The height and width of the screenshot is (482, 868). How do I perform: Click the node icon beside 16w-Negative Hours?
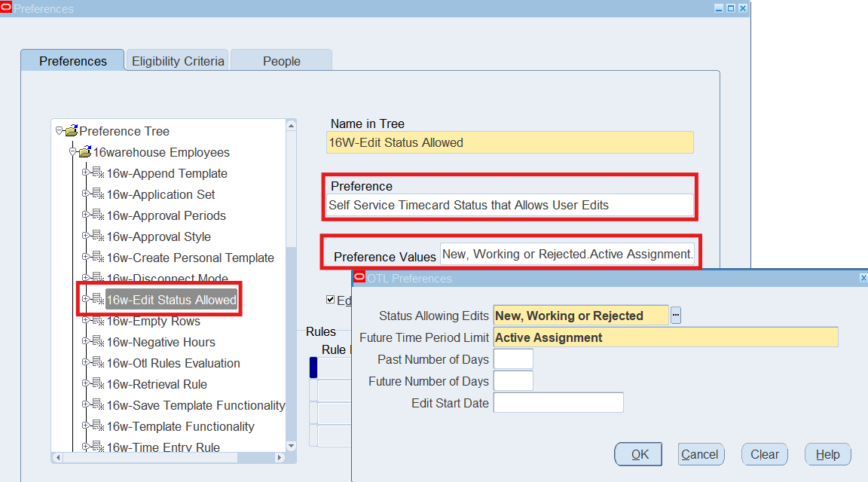pos(98,342)
